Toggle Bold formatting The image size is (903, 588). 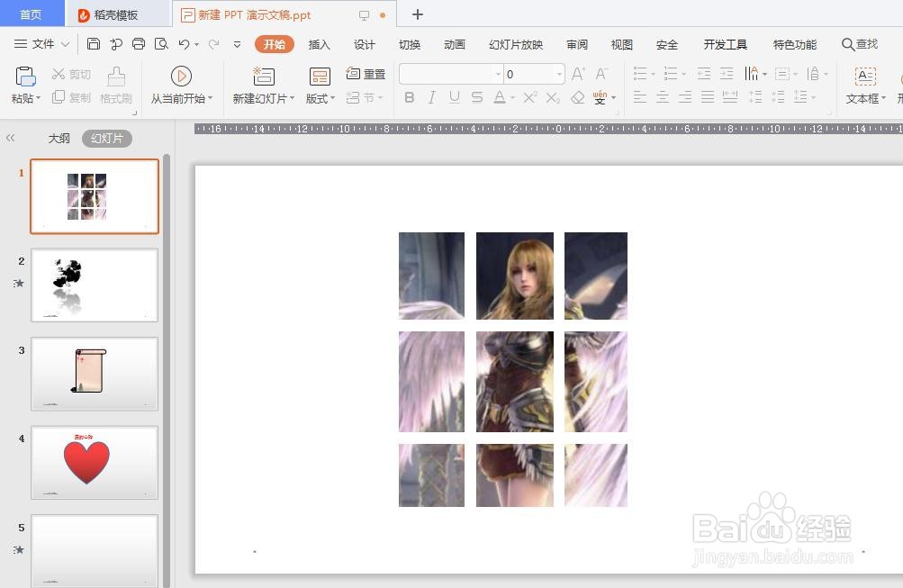click(410, 97)
